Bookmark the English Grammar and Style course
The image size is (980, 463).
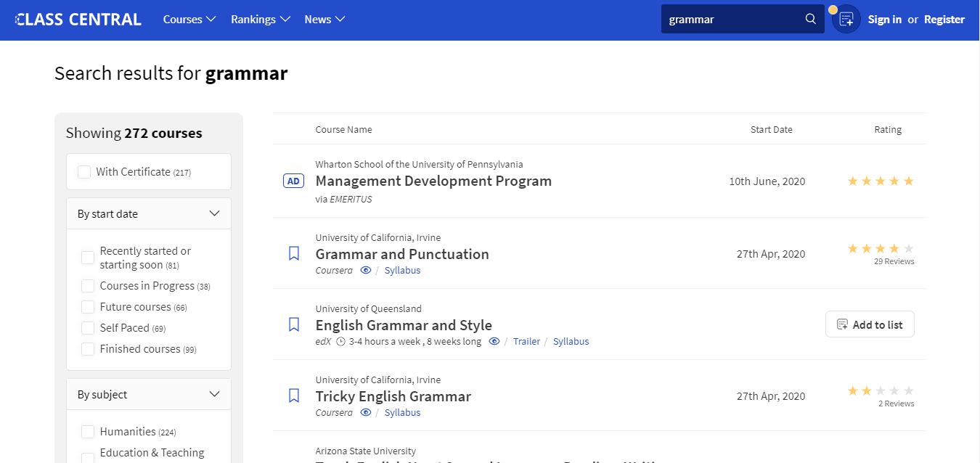coord(294,324)
